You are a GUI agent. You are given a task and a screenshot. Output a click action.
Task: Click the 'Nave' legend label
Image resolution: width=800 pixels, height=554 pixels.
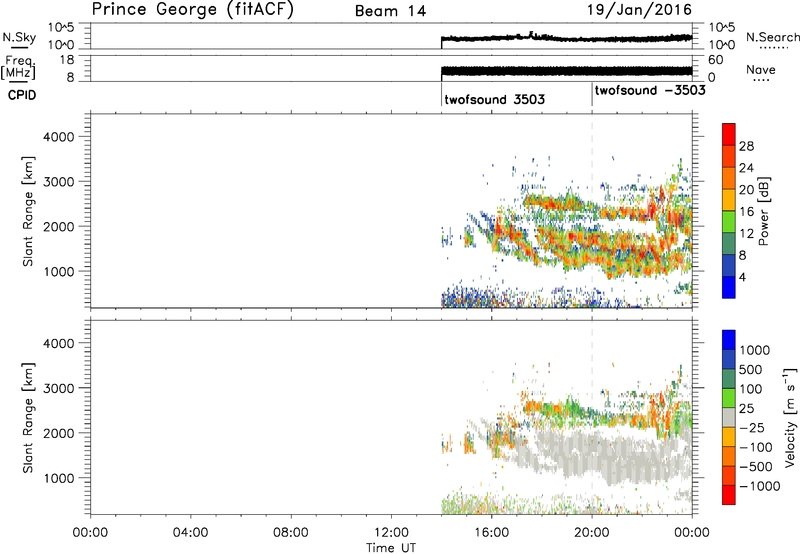coord(760,69)
